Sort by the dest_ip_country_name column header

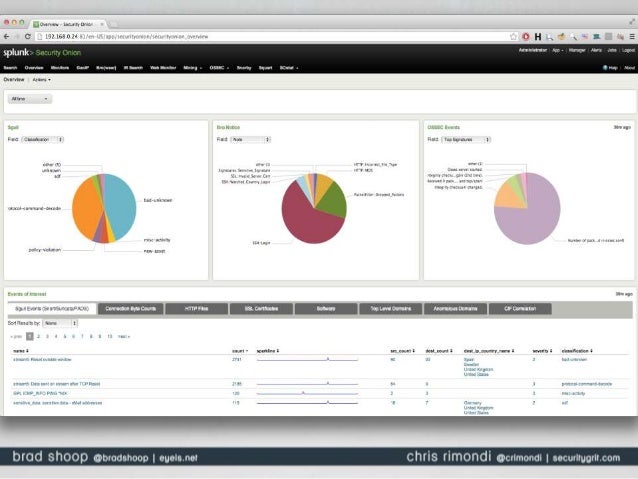(489, 351)
